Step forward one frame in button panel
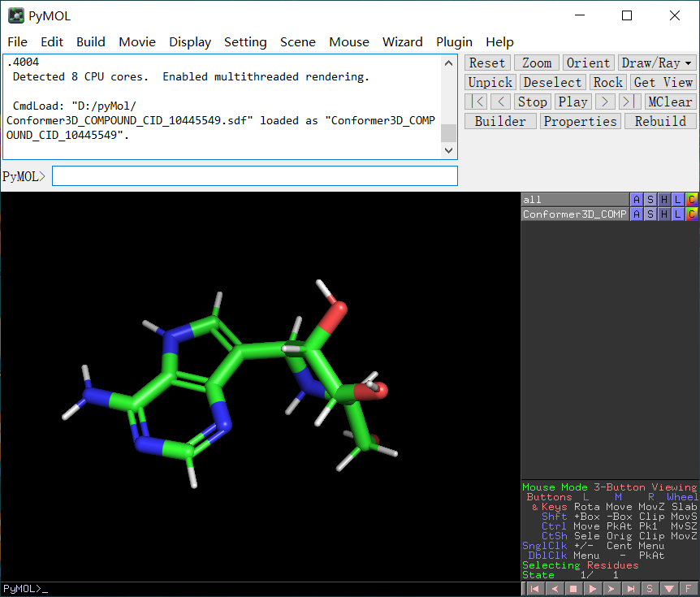The image size is (700, 597). coord(605,102)
